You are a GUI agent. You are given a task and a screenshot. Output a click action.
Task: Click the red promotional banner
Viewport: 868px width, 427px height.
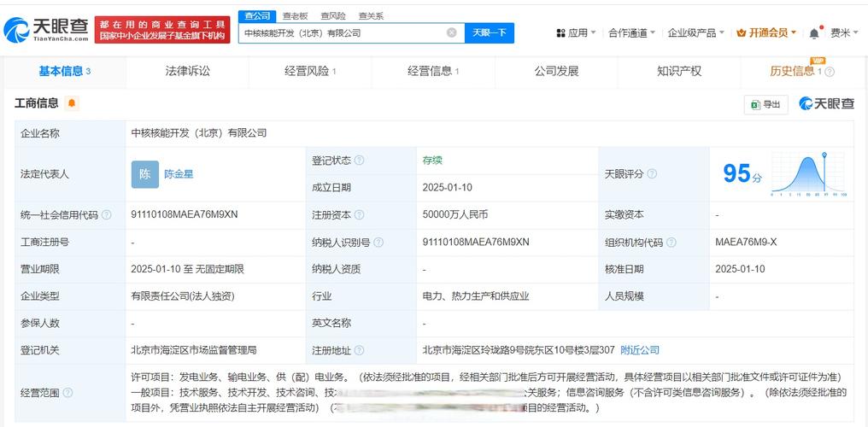coord(162,30)
